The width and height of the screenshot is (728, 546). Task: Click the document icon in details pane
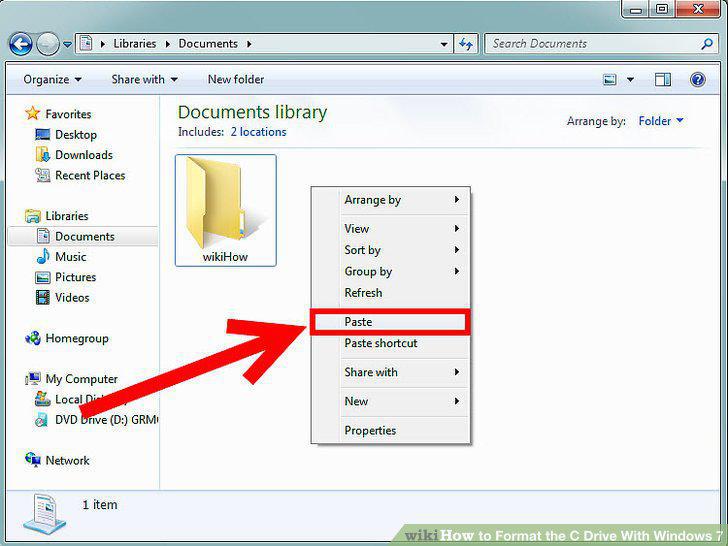tap(45, 514)
